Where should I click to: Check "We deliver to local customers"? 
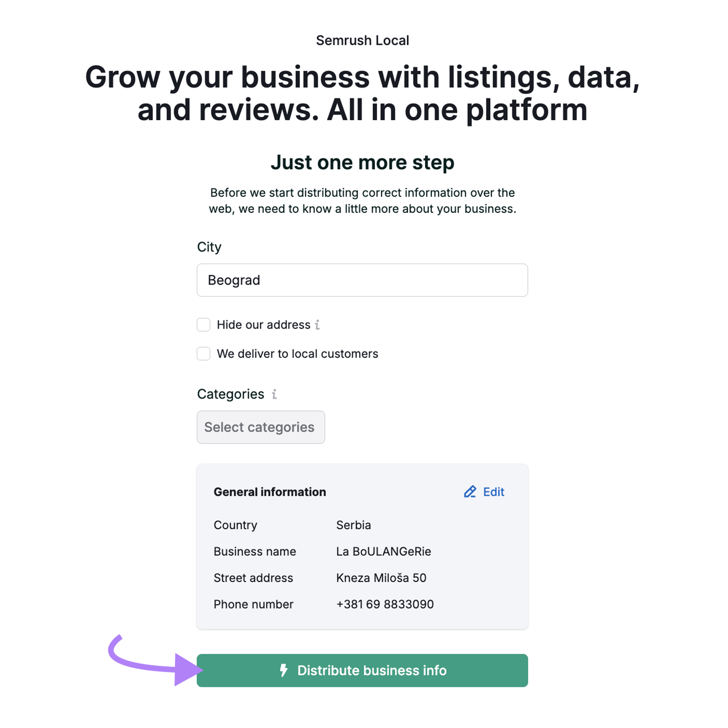[203, 354]
